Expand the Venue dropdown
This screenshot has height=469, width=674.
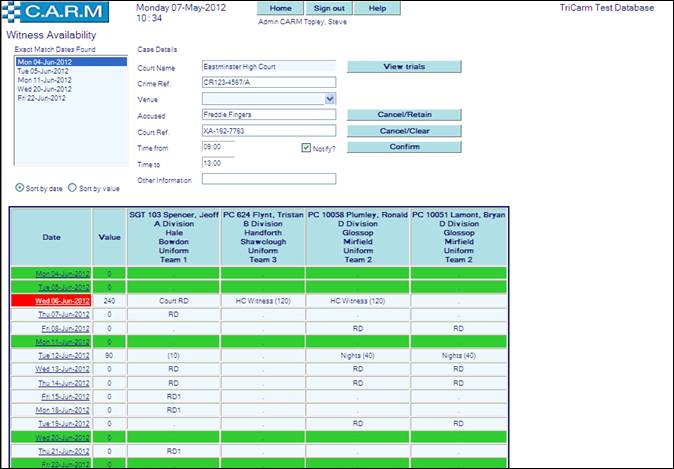330,99
